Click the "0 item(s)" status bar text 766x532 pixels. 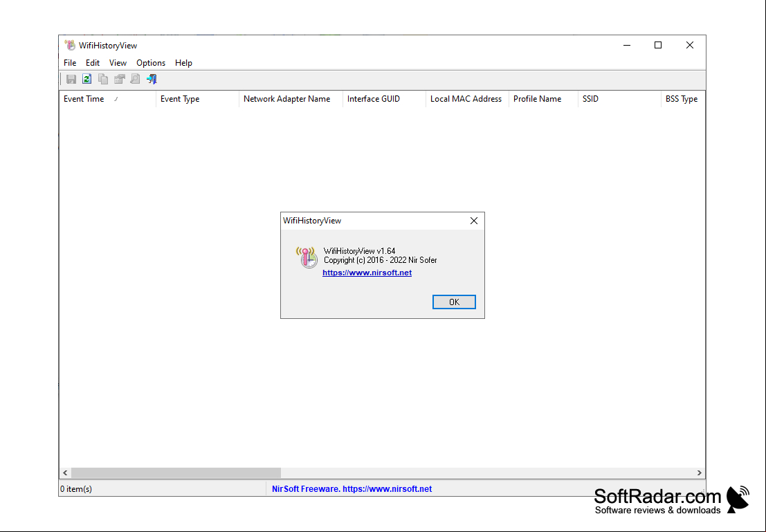pyautogui.click(x=76, y=489)
